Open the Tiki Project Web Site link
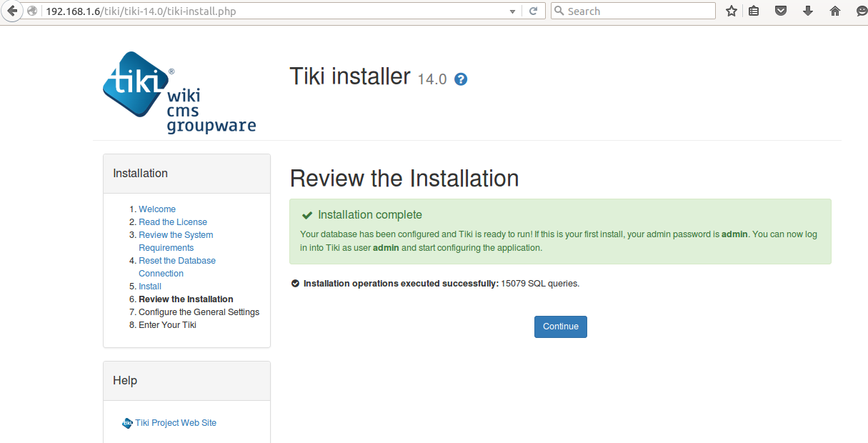Viewport: 868px width, 443px height. pos(176,423)
